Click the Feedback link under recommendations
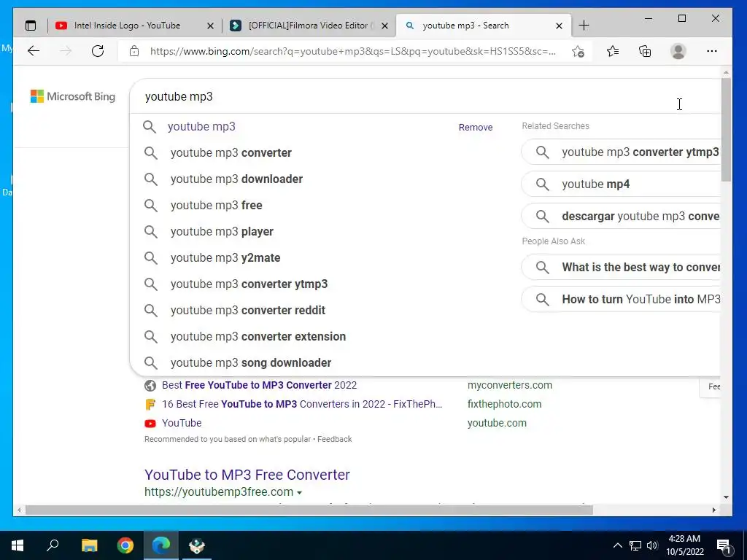 334,439
